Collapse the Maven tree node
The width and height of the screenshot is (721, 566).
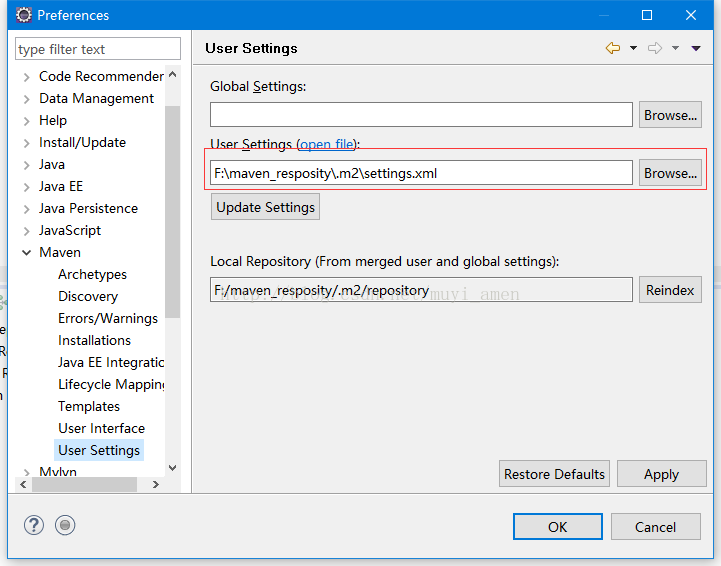coord(27,253)
